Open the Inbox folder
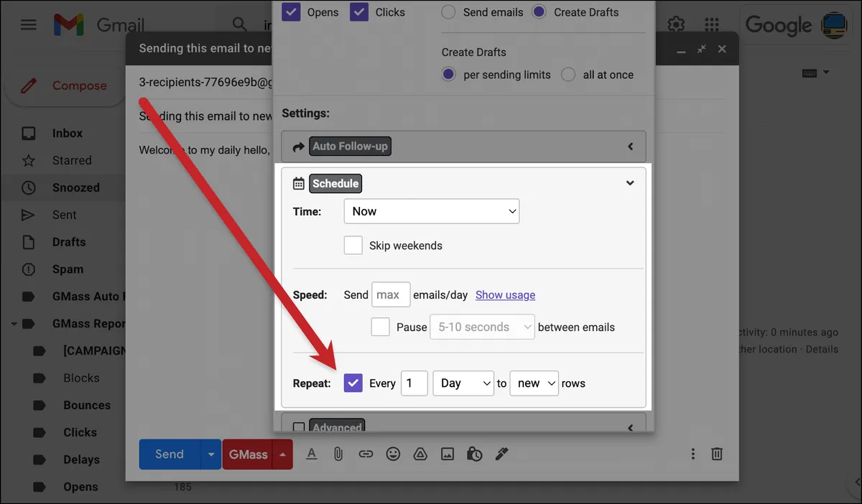Viewport: 862px width, 504px height. click(x=67, y=134)
